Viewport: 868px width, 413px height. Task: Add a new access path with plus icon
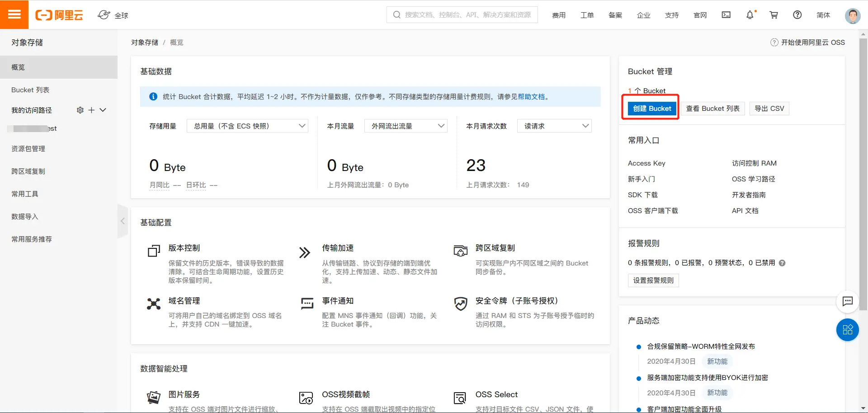pos(91,110)
